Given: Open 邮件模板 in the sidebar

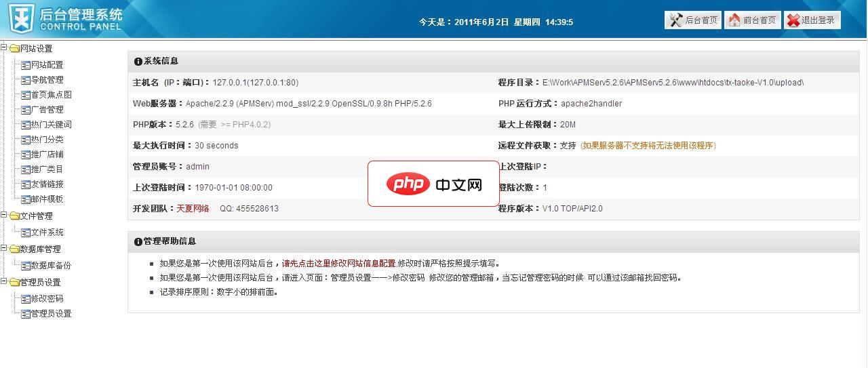Looking at the screenshot, I should (47, 199).
